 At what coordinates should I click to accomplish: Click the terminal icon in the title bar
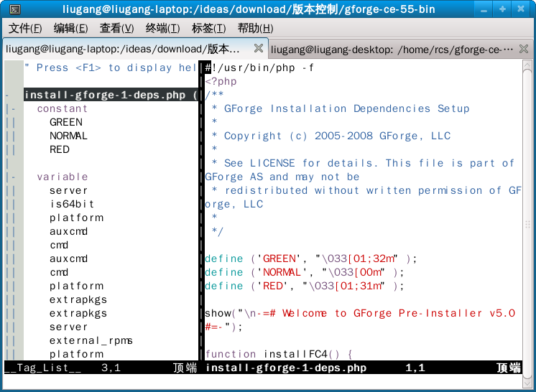coord(14,9)
